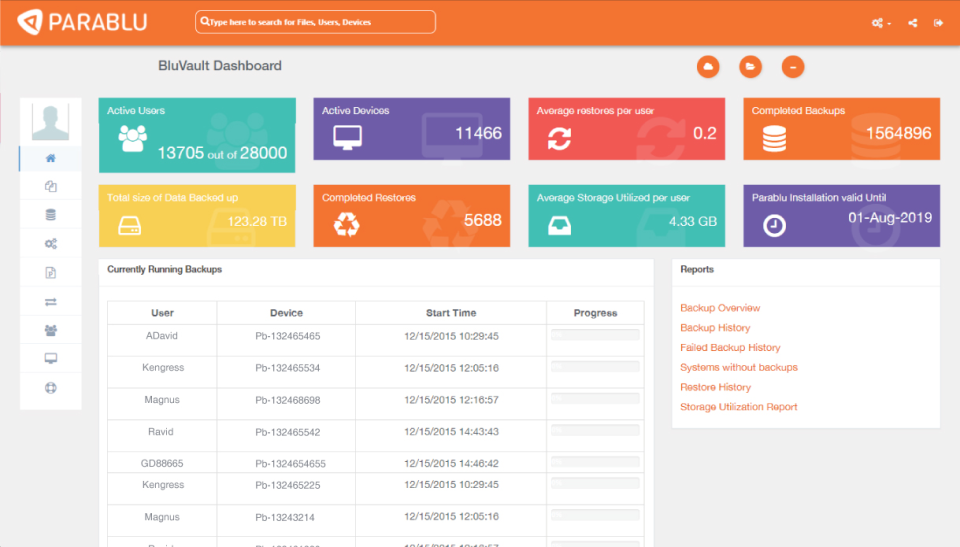Screen dimensions: 960x547
Task: Select the copy files icon in sidebar
Action: tap(51, 186)
